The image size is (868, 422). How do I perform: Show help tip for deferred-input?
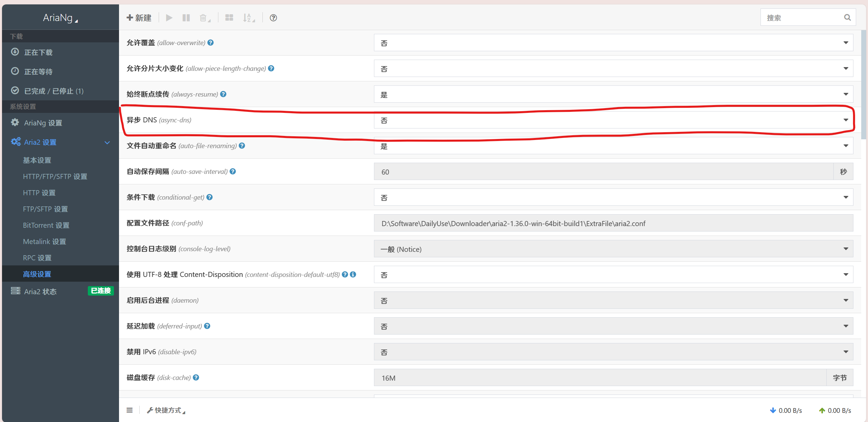pyautogui.click(x=207, y=326)
